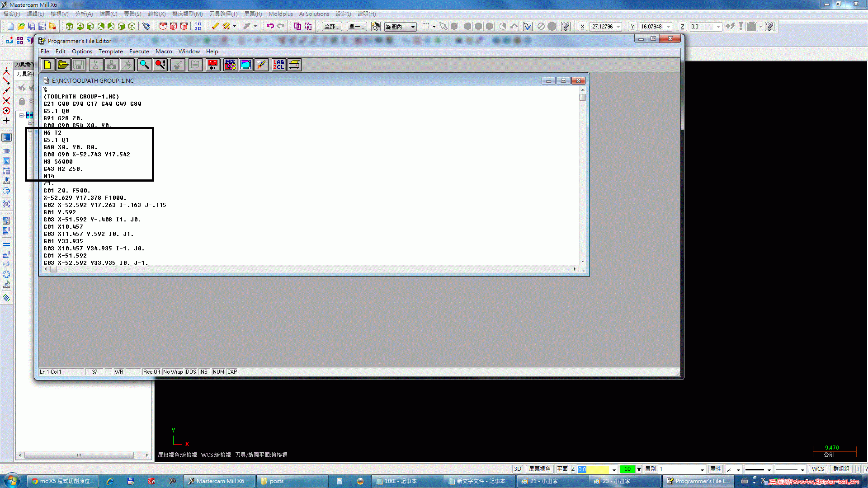This screenshot has width=868, height=488.
Task: Click the line numbering 1AB 2CL icon
Action: (278, 65)
